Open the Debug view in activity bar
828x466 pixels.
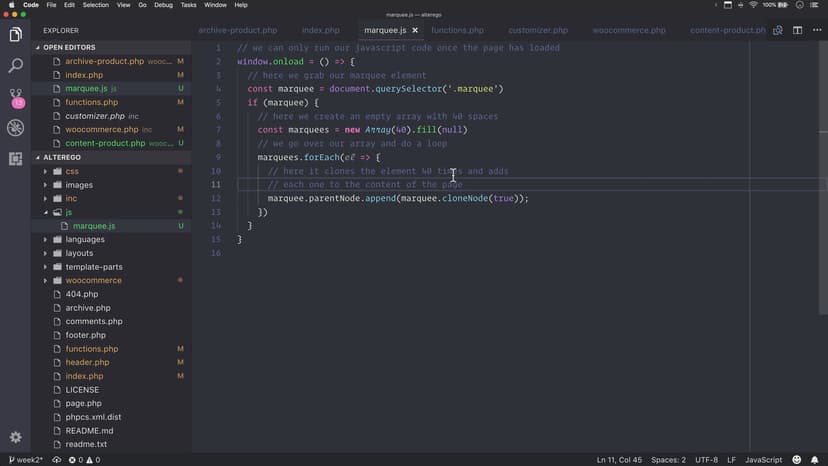click(x=15, y=128)
